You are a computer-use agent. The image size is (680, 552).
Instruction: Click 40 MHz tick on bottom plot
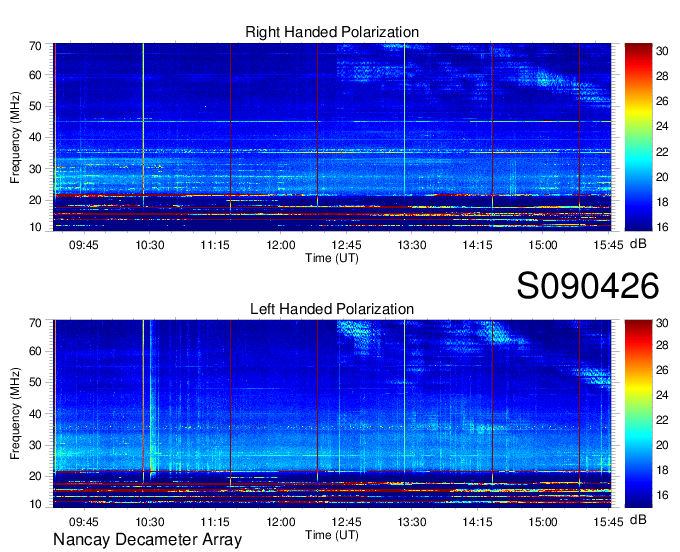tap(35, 414)
